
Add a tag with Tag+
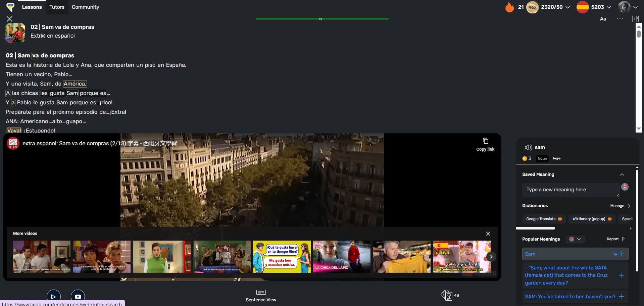(556, 158)
